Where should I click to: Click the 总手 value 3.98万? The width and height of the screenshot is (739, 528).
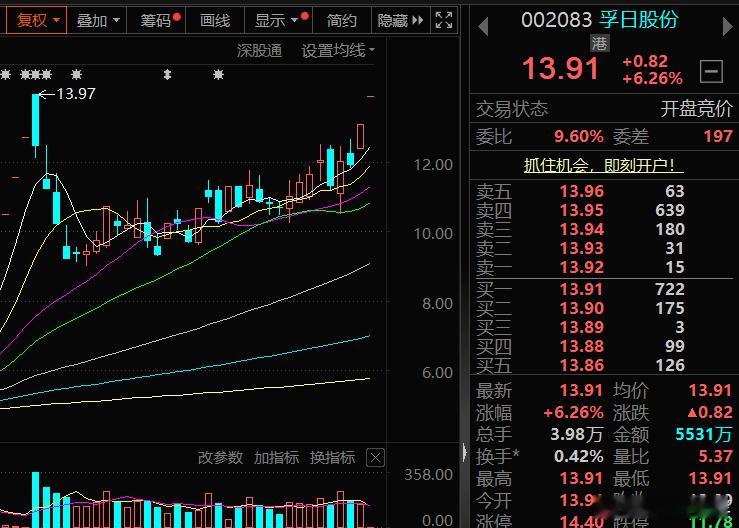pyautogui.click(x=577, y=434)
